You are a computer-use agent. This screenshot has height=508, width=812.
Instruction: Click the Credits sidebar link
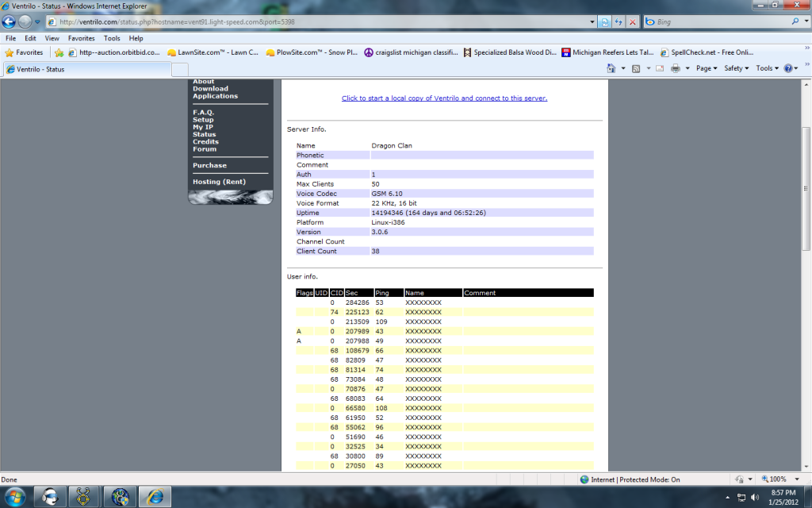point(205,141)
